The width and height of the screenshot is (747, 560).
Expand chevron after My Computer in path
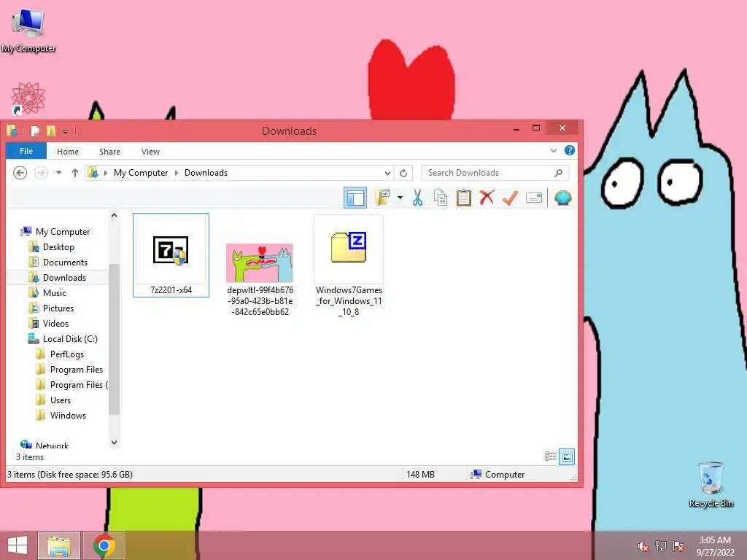[177, 173]
